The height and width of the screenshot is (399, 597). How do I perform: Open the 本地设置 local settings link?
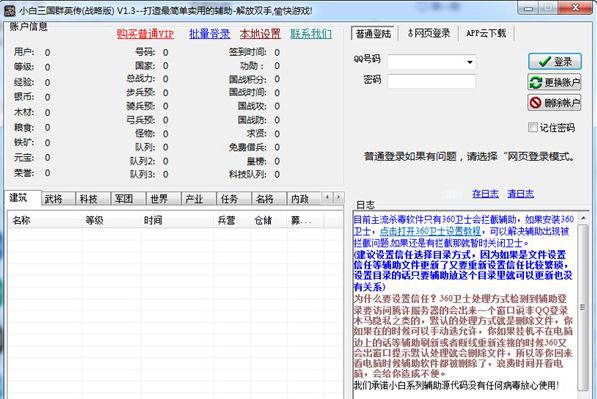[260, 34]
